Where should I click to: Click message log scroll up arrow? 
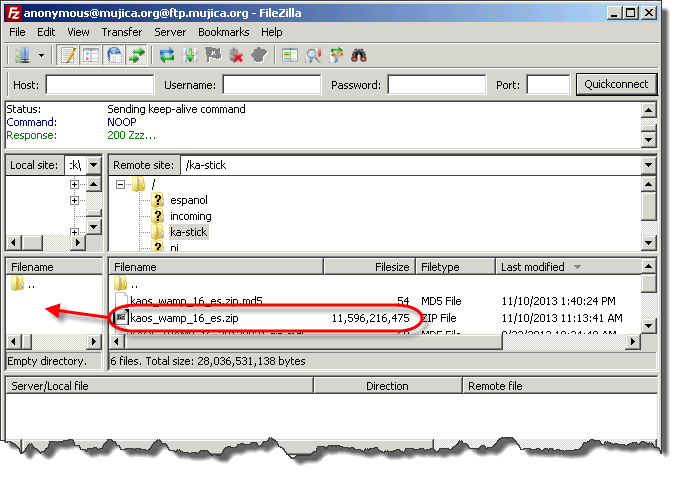click(x=648, y=110)
